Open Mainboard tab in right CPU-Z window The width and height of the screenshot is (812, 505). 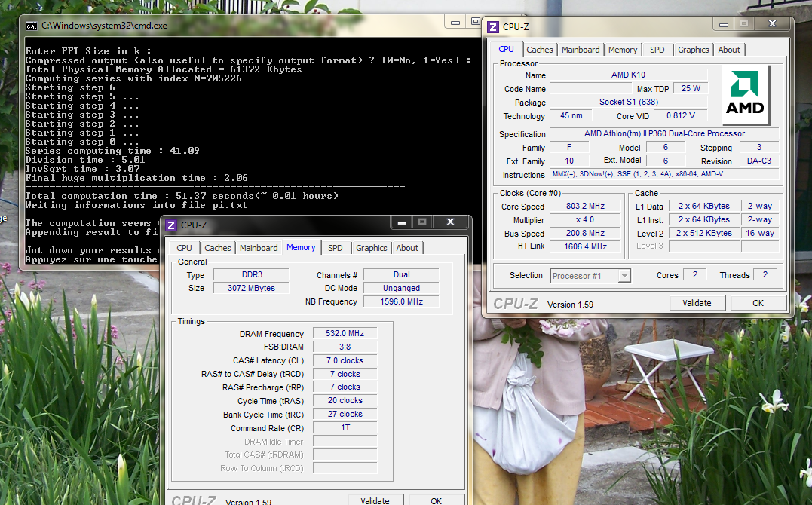coord(581,50)
